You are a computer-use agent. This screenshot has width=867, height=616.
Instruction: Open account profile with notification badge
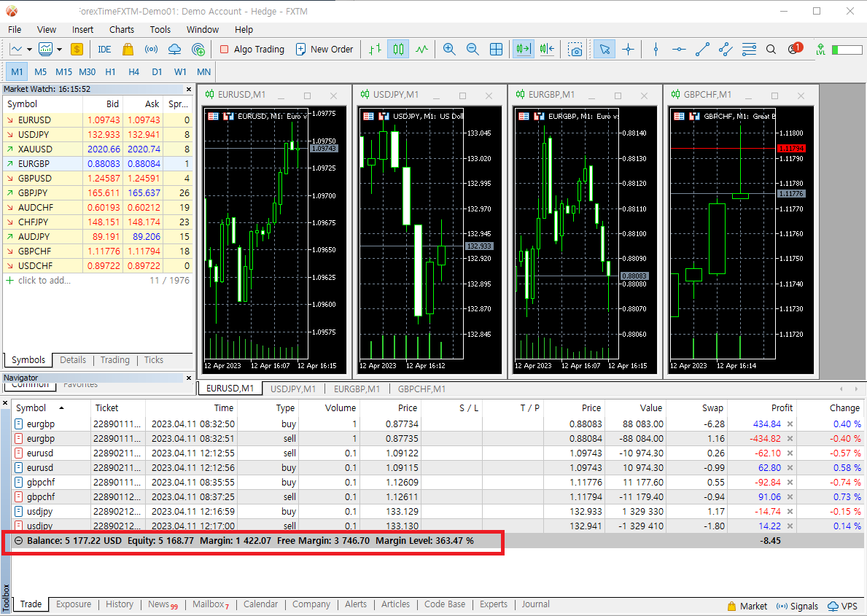tap(795, 49)
